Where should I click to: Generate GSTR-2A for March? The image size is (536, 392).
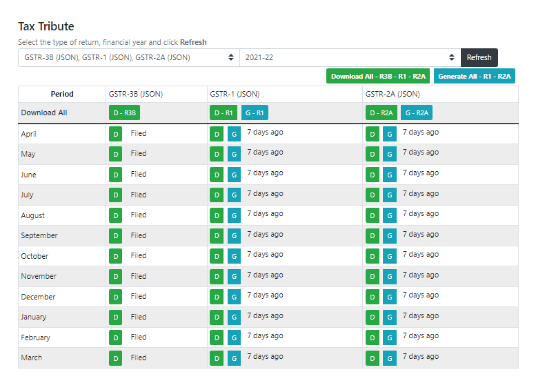pos(390,358)
